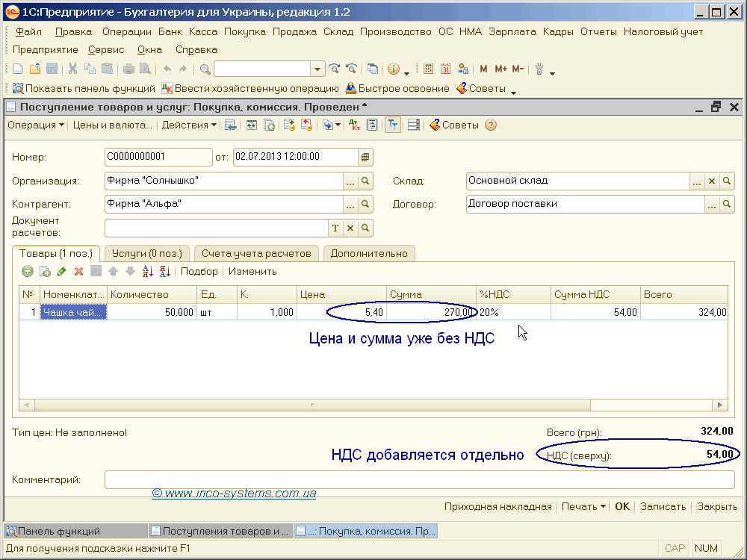Edit the current row with the pencil icon
This screenshot has width=747, height=560.
tap(61, 272)
